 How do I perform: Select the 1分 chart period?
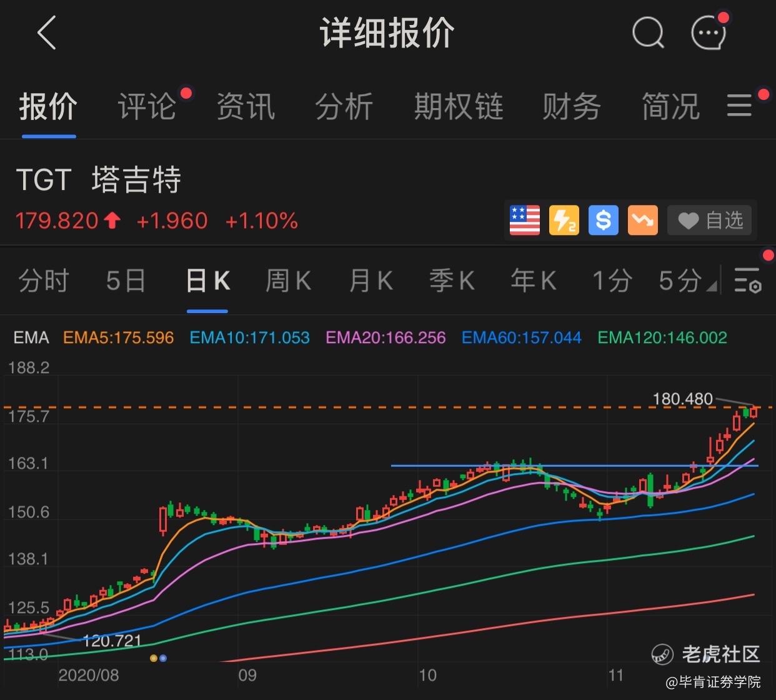point(612,281)
